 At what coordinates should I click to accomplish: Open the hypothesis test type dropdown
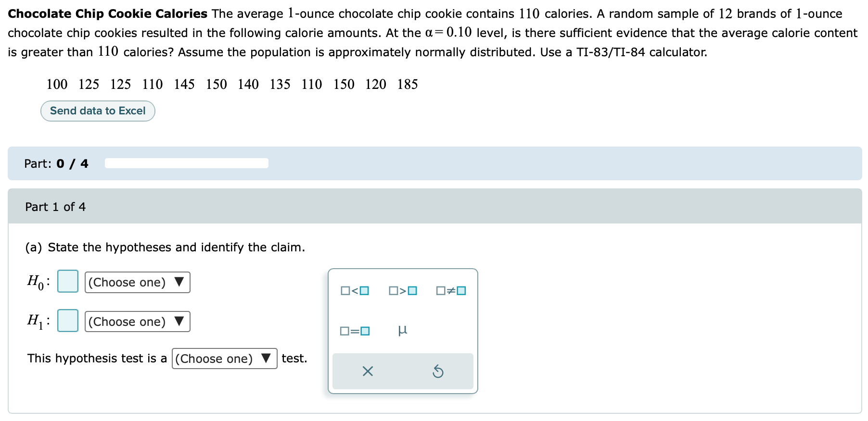tap(224, 359)
